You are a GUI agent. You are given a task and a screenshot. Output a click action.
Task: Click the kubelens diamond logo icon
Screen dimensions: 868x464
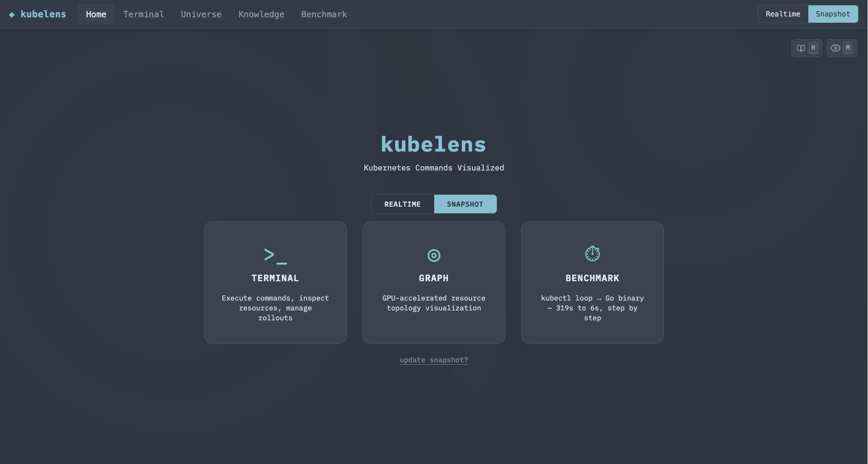[12, 14]
